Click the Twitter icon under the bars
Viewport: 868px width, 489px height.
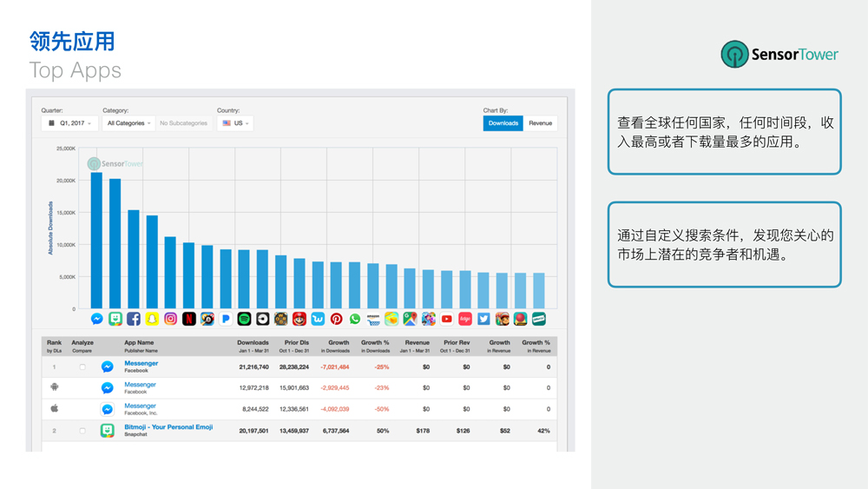(x=483, y=320)
